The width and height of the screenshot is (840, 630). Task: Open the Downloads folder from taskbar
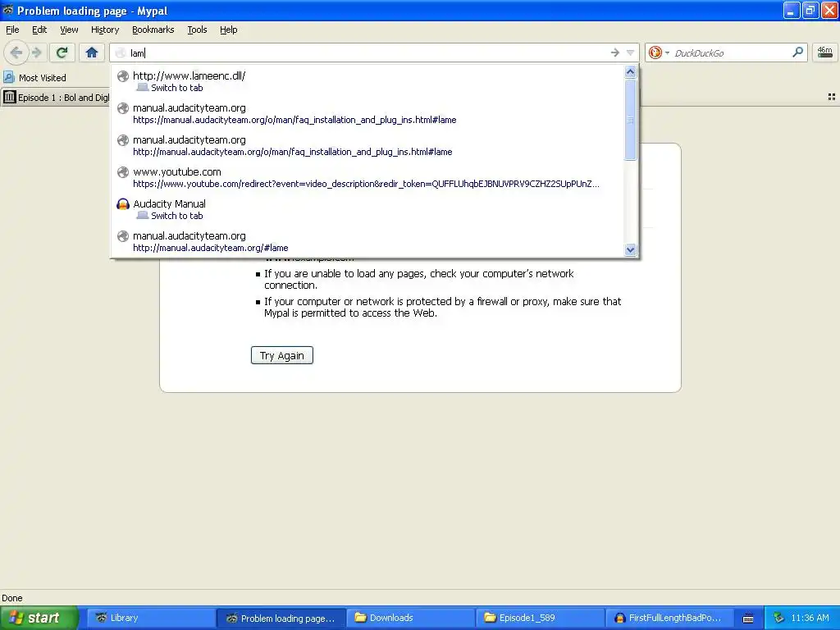pyautogui.click(x=410, y=618)
